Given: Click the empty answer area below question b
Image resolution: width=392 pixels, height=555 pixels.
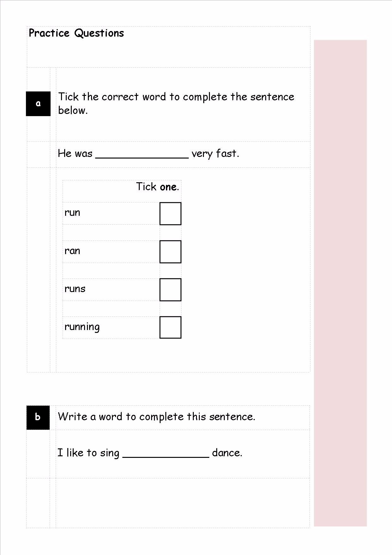Looking at the screenshot, I should click(x=183, y=503).
